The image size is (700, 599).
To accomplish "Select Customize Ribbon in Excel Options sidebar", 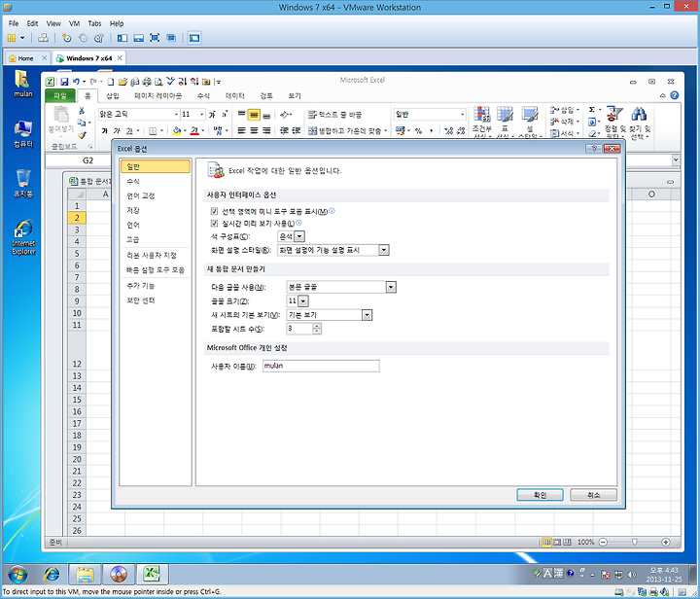I will (x=152, y=256).
